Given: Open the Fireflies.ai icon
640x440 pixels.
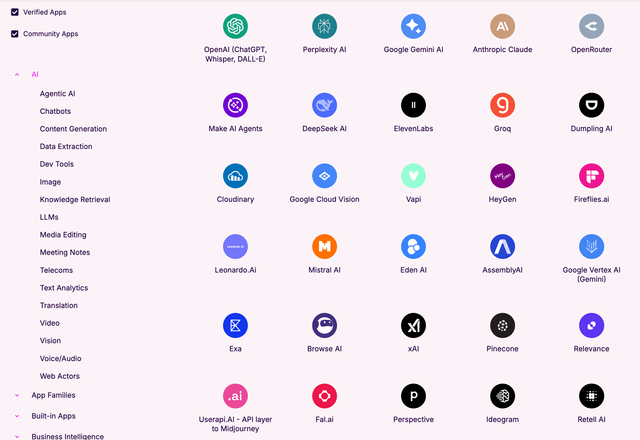Looking at the screenshot, I should pyautogui.click(x=591, y=176).
